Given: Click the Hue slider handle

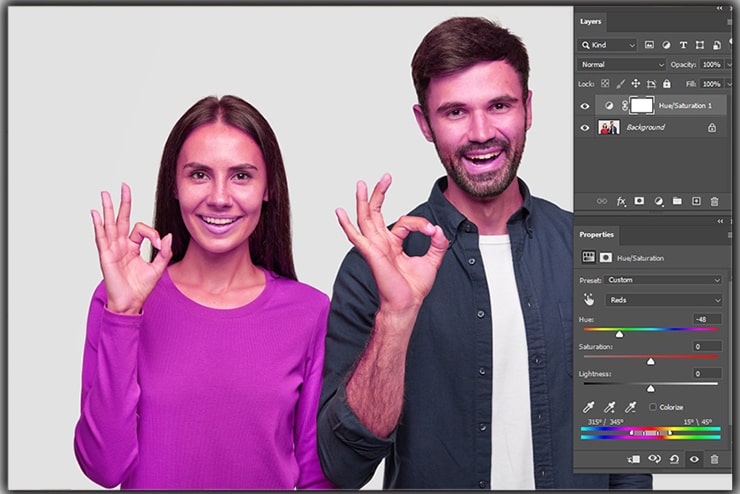Looking at the screenshot, I should pos(619,334).
